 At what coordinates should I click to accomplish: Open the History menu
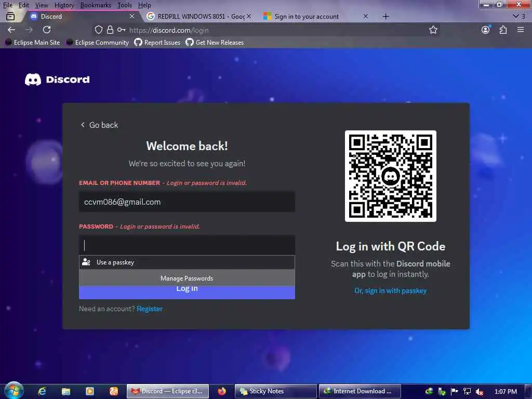[x=64, y=5]
